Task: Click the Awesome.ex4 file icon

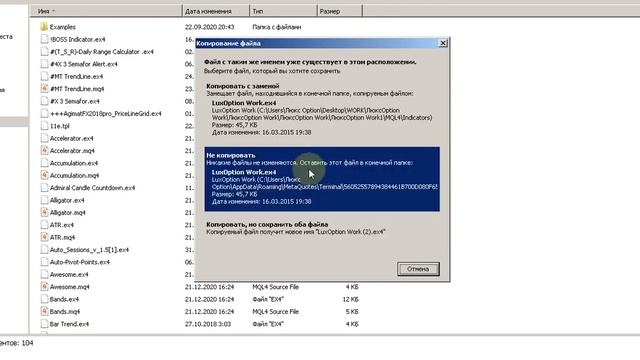Action: (x=44, y=274)
